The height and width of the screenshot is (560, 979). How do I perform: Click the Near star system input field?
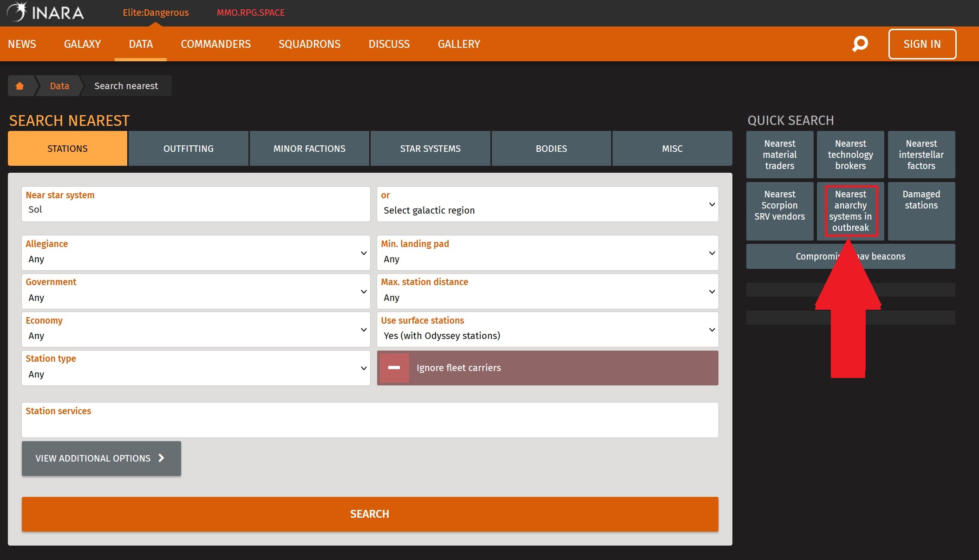point(196,204)
